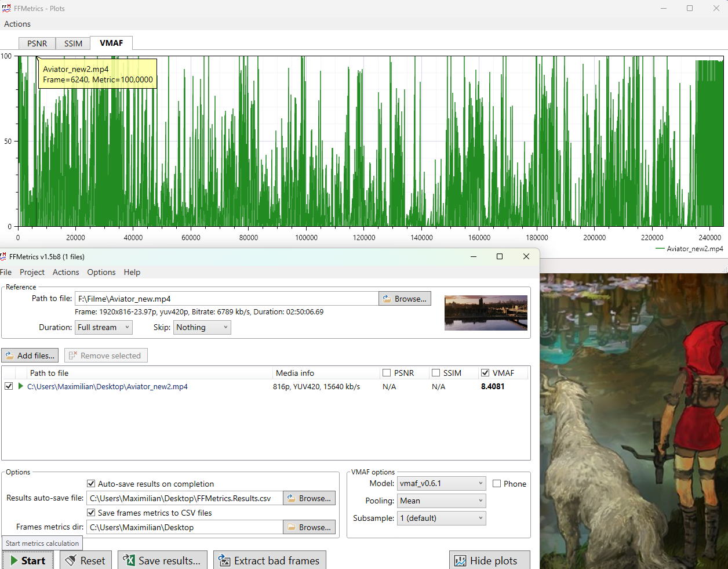This screenshot has width=728, height=569.
Task: Click Extract bad frames button
Action: pos(270,560)
